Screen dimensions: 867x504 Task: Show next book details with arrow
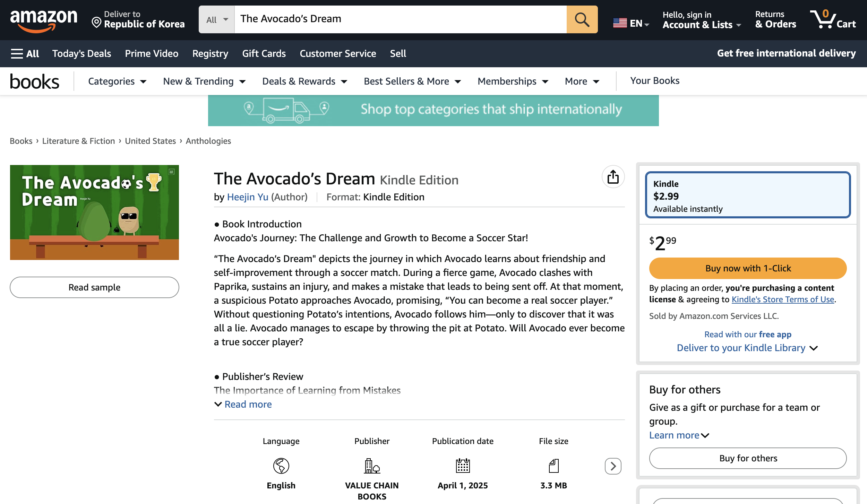(x=613, y=466)
